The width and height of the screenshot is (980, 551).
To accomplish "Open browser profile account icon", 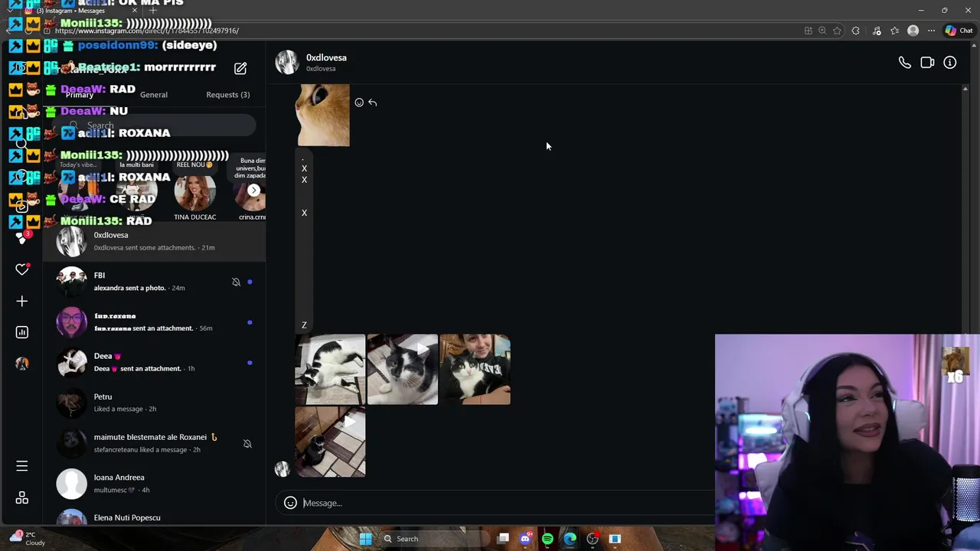I will (913, 31).
